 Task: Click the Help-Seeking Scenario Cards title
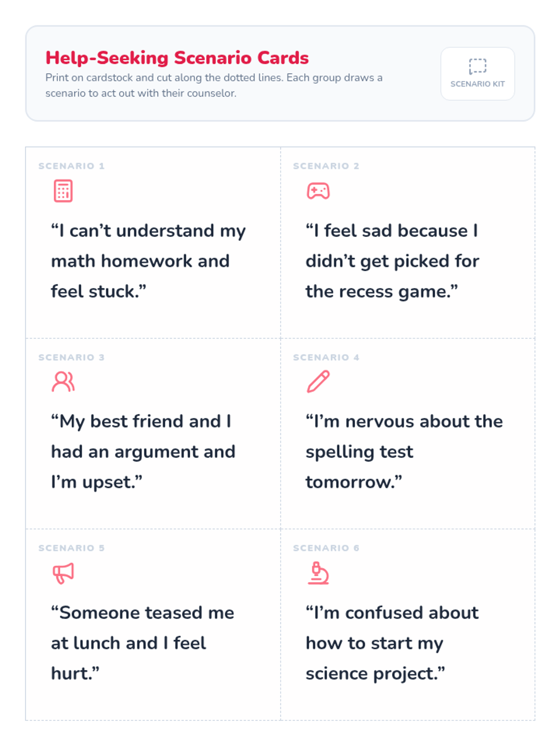[177, 58]
